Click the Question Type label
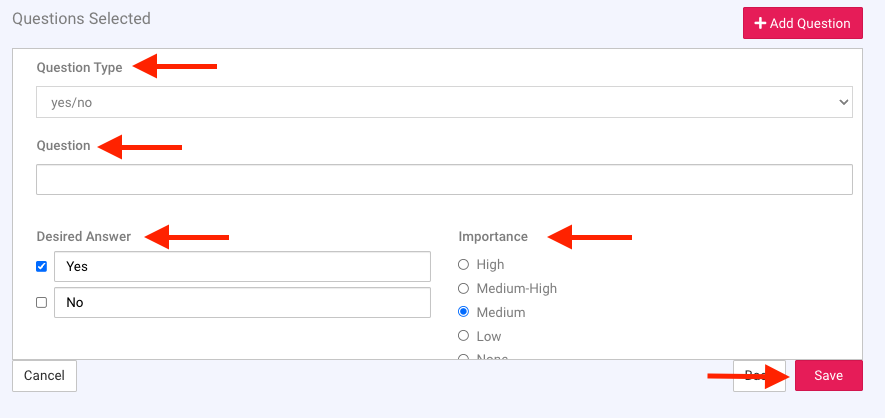Image resolution: width=885 pixels, height=418 pixels. click(79, 68)
